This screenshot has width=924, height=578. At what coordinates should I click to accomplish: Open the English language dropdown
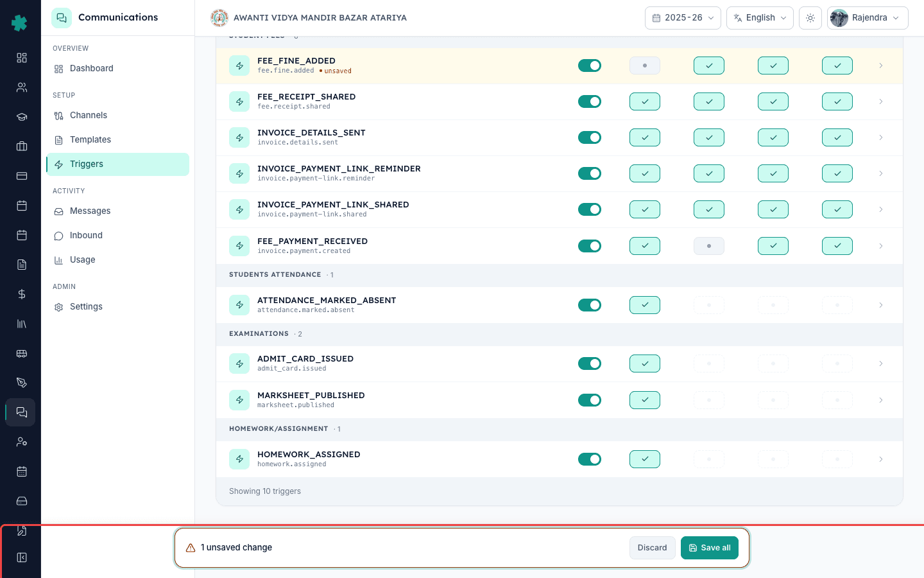click(760, 18)
